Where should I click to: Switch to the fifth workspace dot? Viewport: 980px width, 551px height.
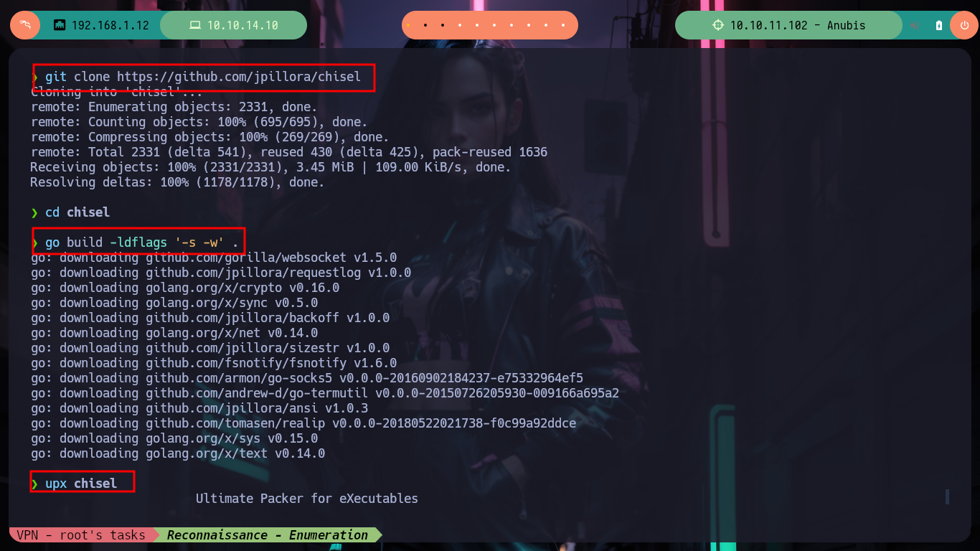click(478, 25)
